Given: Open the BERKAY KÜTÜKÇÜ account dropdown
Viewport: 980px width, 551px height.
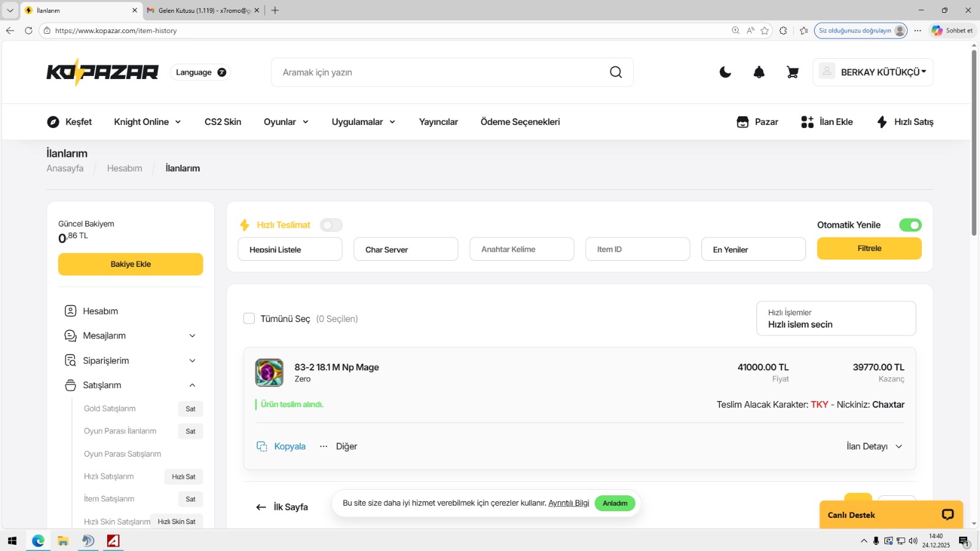Looking at the screenshot, I should click(x=873, y=72).
